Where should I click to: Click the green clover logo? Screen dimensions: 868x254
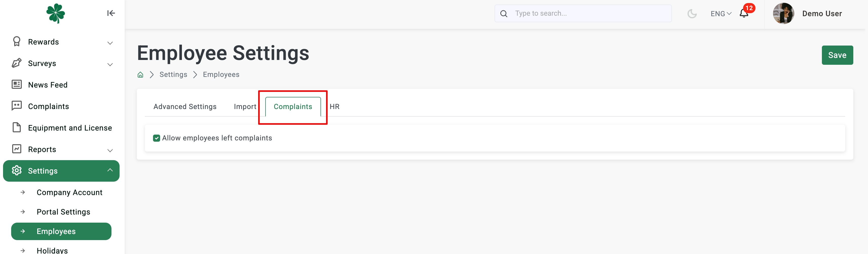(x=55, y=13)
